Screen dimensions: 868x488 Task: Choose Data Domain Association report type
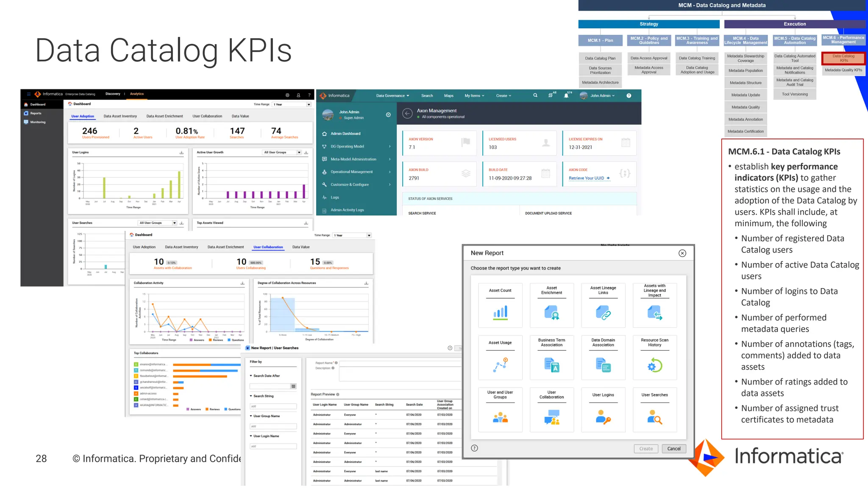(x=604, y=358)
